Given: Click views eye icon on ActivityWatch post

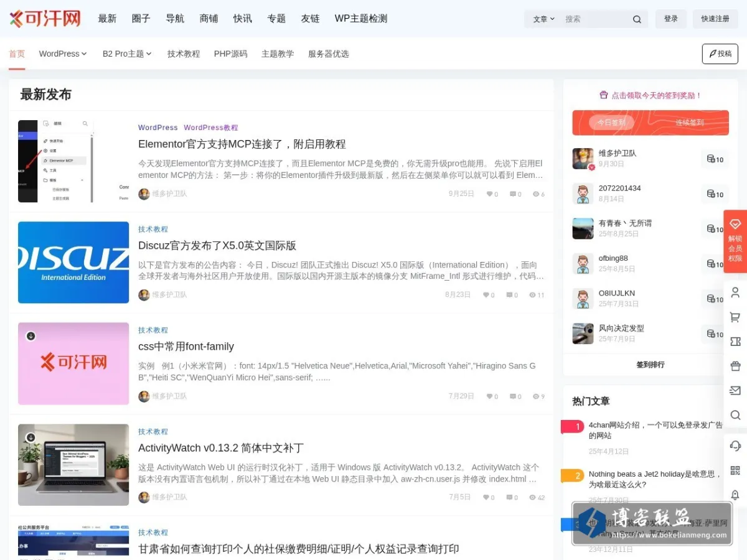Looking at the screenshot, I should pyautogui.click(x=532, y=497).
